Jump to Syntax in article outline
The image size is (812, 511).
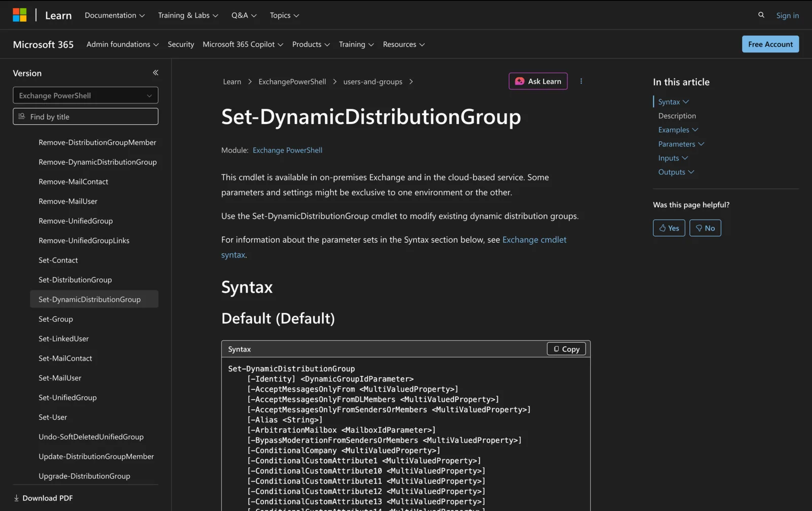[669, 102]
